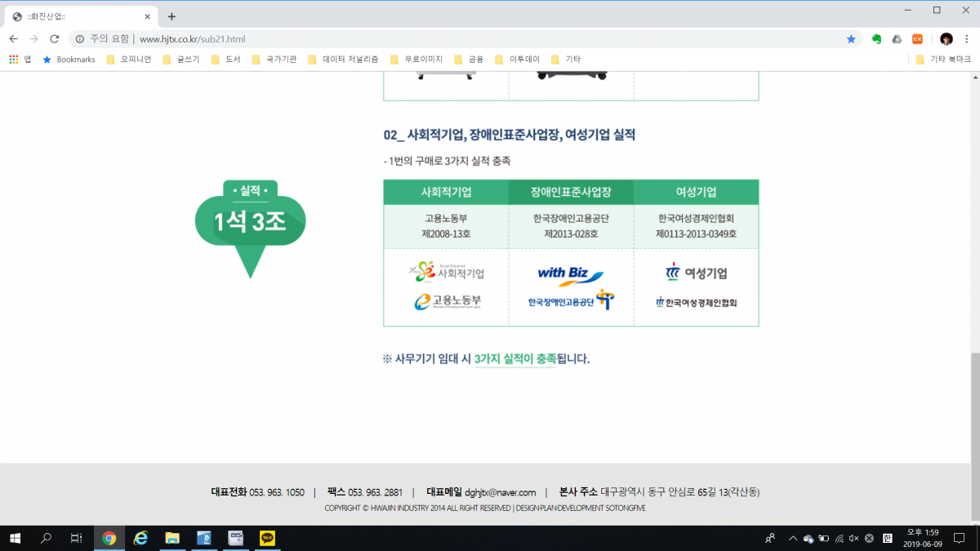This screenshot has height=551, width=980.
Task: Click the 3가지 실적이 충족 link
Action: (x=517, y=359)
